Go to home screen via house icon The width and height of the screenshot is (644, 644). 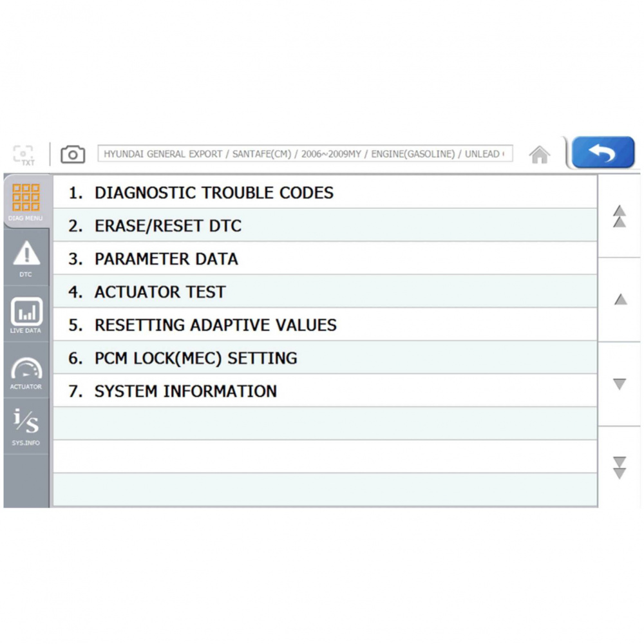pos(539,155)
